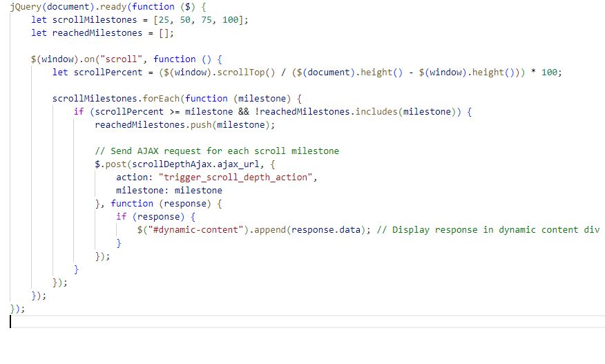
Task: Click the reachedMilestones name in its let declaration
Action: [97, 33]
